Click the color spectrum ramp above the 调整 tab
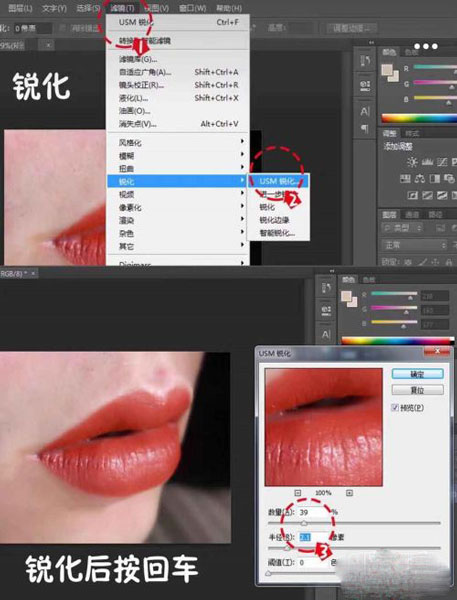Image resolution: width=457 pixels, height=600 pixels. click(419, 118)
